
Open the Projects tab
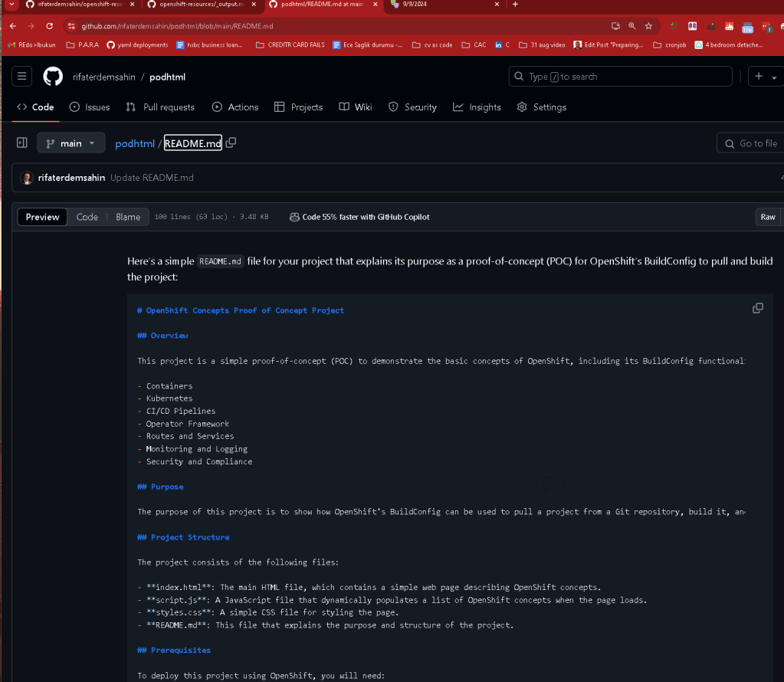pyautogui.click(x=298, y=107)
